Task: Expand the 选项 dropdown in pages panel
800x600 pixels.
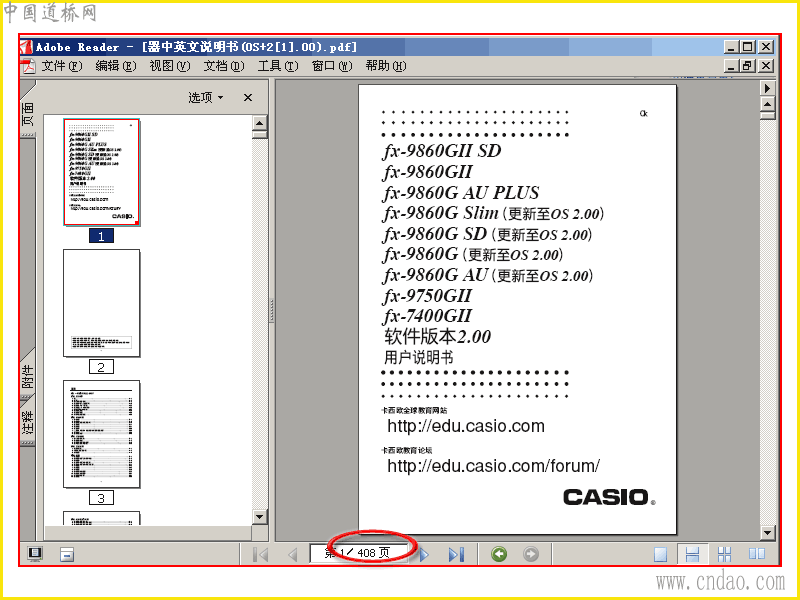Action: click(206, 97)
